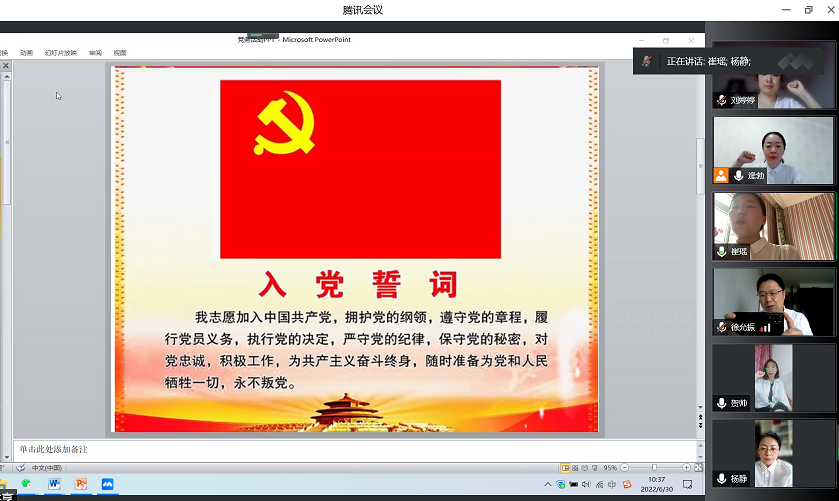Select 徐允振's video thumbnail
This screenshot has height=501, width=839.
(x=772, y=301)
